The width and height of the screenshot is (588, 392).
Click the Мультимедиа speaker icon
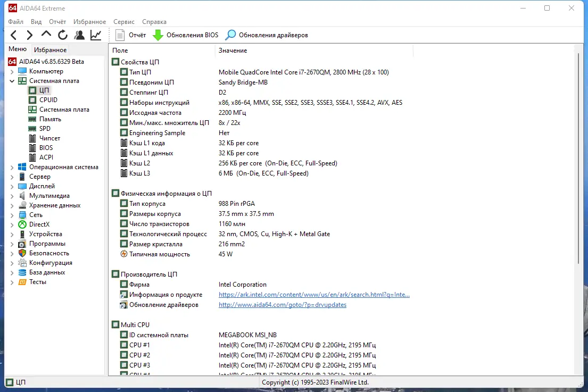(x=22, y=196)
